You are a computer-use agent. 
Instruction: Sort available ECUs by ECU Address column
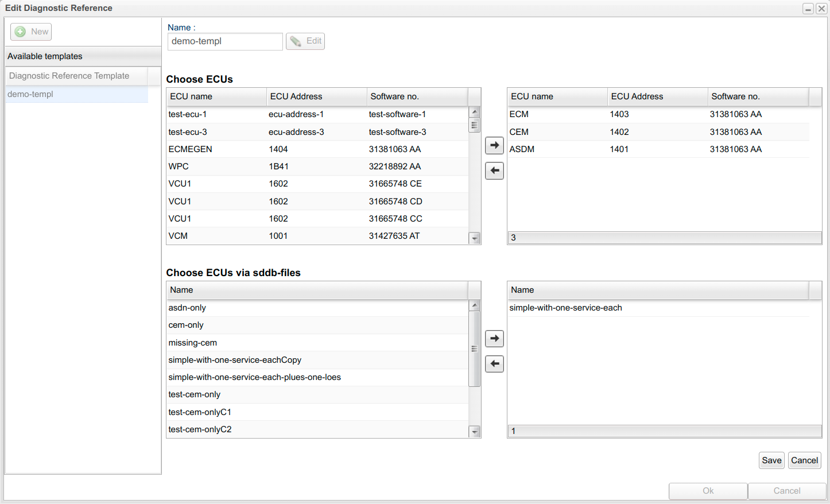tap(316, 96)
